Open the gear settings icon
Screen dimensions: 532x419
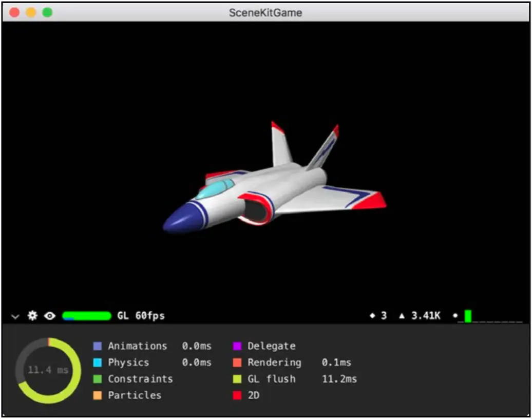coord(32,315)
